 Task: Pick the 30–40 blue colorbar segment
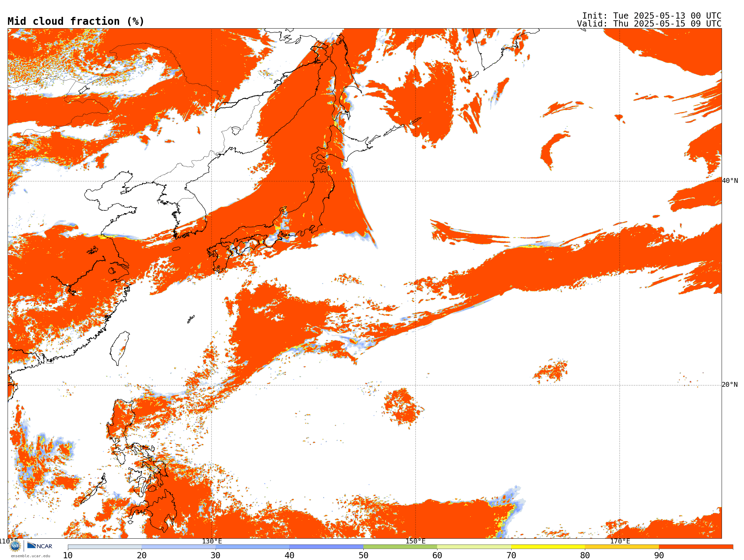[x=252, y=547]
